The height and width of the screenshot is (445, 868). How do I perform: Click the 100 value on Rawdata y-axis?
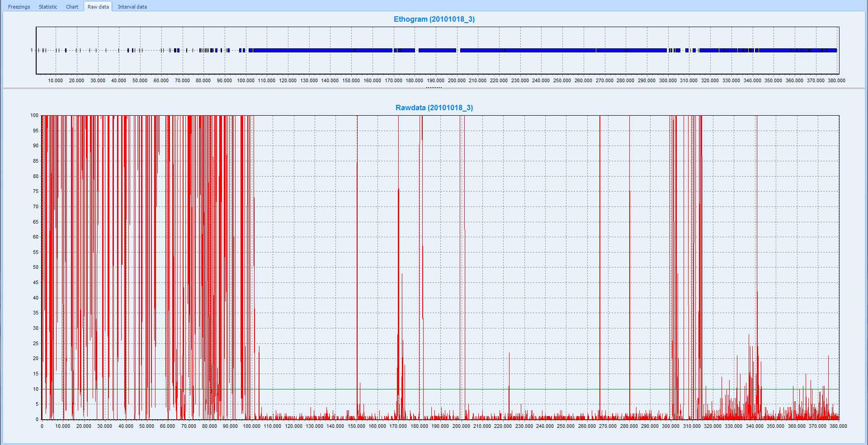pyautogui.click(x=34, y=115)
